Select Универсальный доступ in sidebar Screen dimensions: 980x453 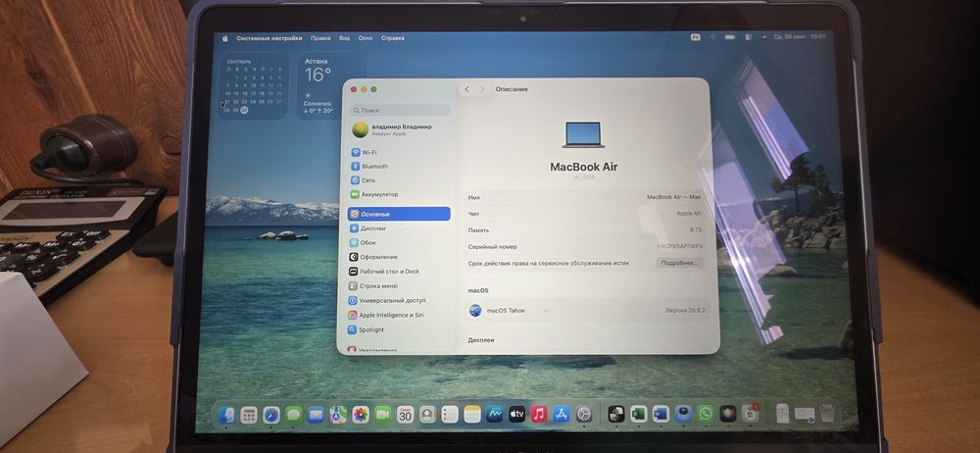pos(399,300)
